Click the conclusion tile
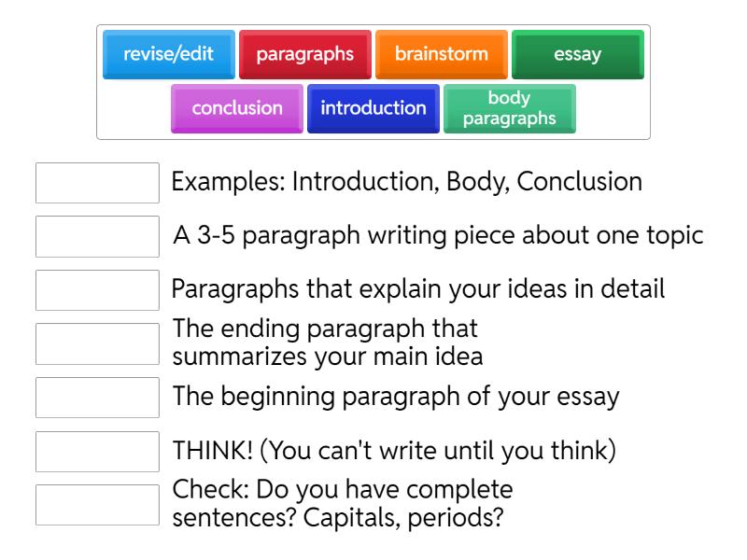The image size is (747, 560). (x=236, y=108)
